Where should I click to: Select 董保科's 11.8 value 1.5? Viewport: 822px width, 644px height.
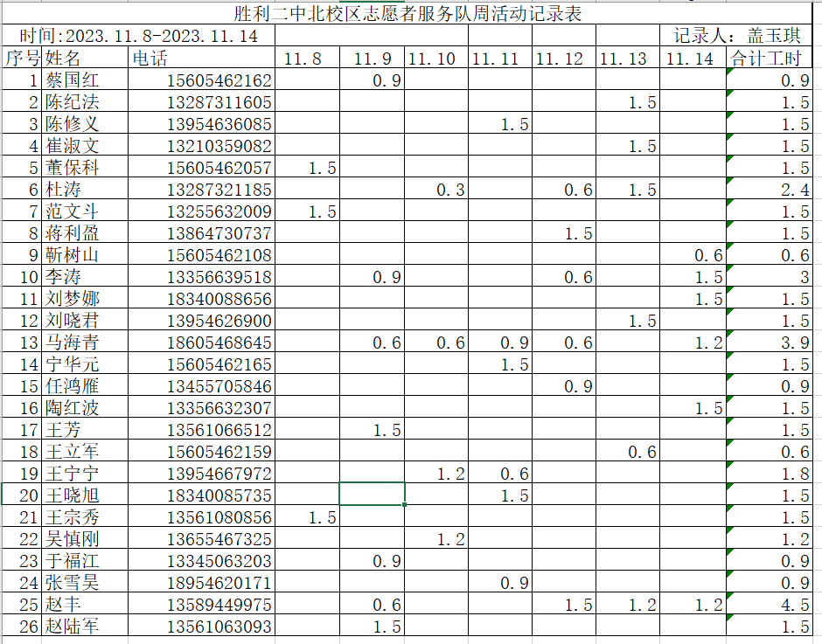307,167
